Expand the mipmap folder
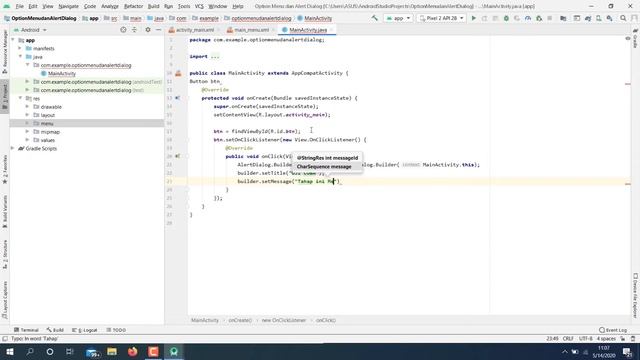Viewport: 640px width, 360px height. click(27, 132)
